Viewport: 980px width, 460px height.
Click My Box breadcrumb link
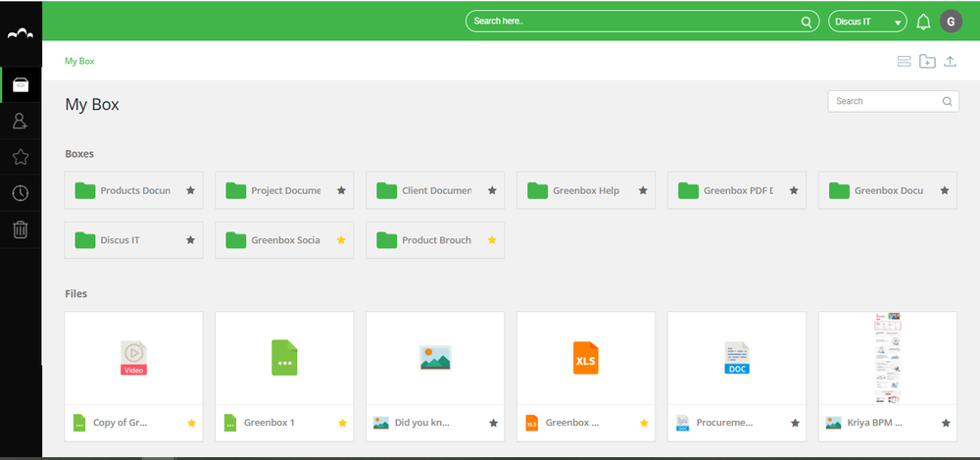click(79, 62)
